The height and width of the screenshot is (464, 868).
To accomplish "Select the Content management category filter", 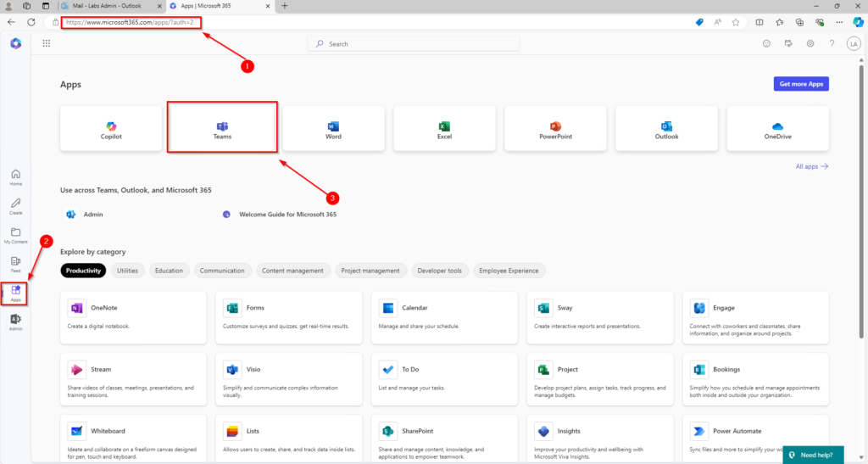I will 292,271.
